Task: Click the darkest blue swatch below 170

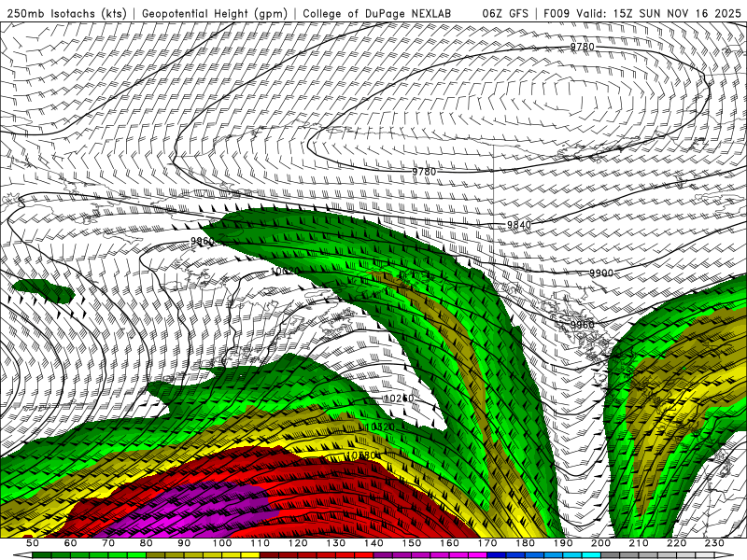Action: point(497,555)
